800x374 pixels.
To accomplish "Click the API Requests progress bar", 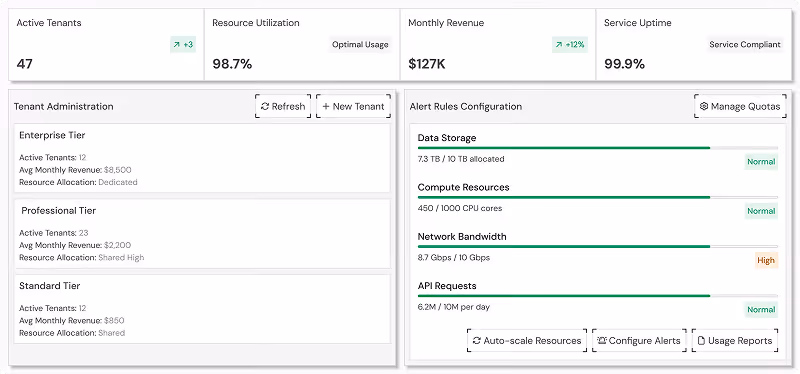I will [x=597, y=295].
